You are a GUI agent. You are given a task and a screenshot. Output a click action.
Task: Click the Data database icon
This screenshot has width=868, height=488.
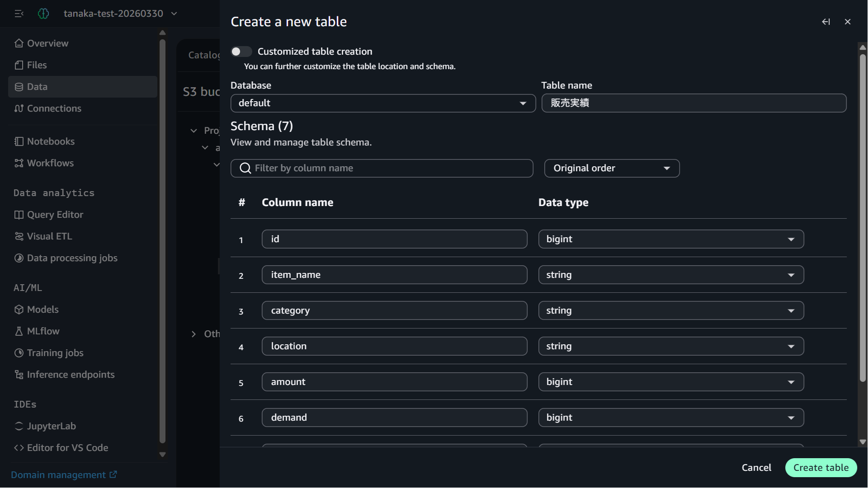(19, 87)
